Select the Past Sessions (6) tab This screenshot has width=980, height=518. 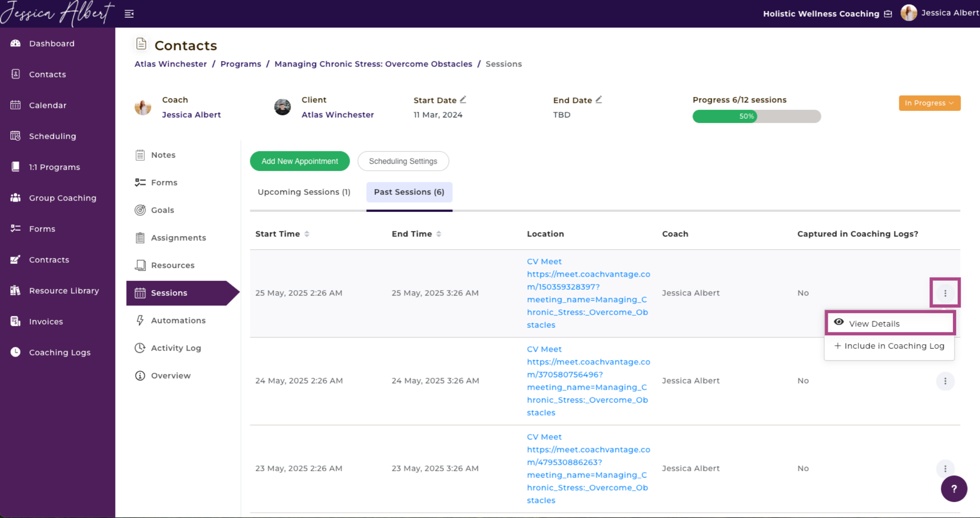point(409,192)
